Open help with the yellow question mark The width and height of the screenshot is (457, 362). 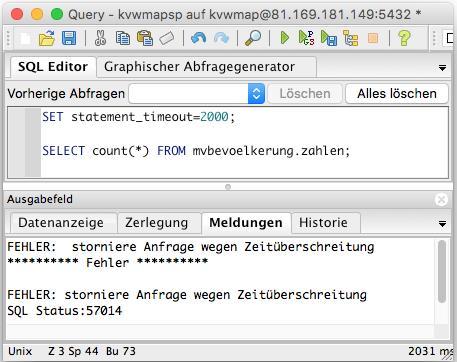pos(404,38)
